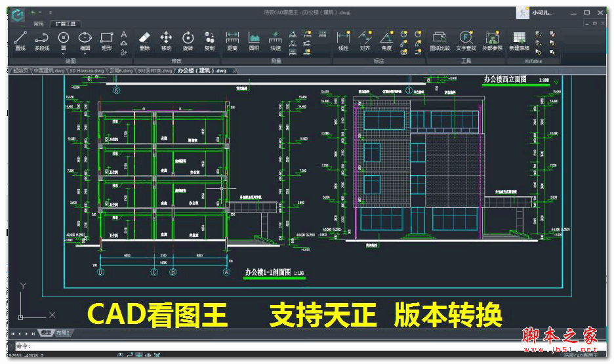Jump to the last layout tab arrow
Viewport: 614px width, 364px height.
[x=33, y=334]
